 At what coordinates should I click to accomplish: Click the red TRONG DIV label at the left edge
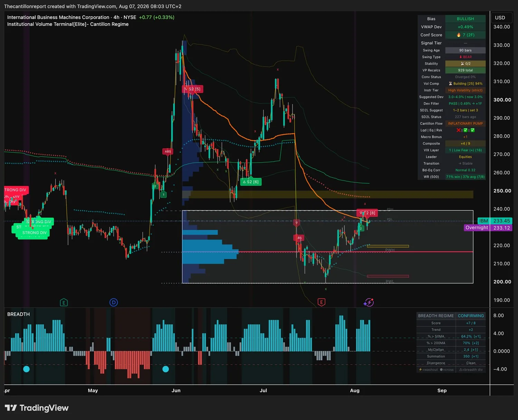point(16,190)
